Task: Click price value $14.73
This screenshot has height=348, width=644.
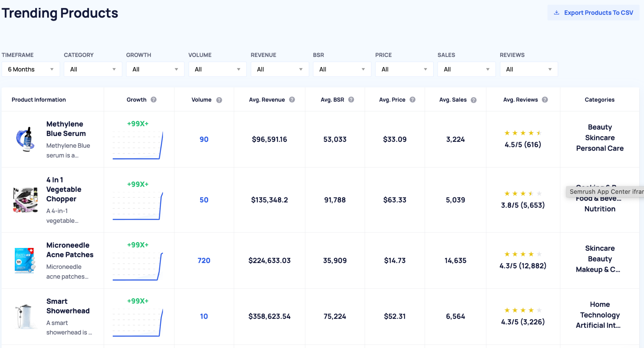Action: click(395, 261)
